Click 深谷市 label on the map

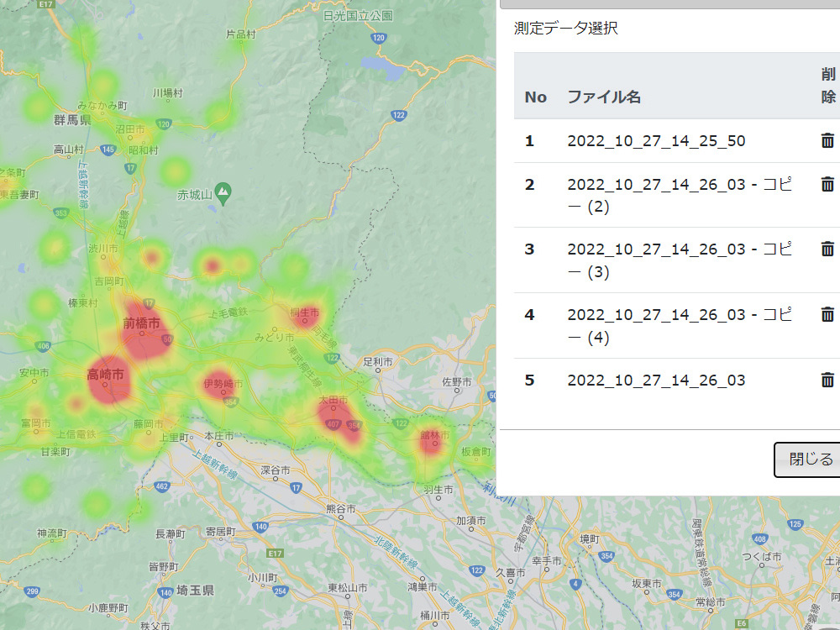click(x=276, y=470)
